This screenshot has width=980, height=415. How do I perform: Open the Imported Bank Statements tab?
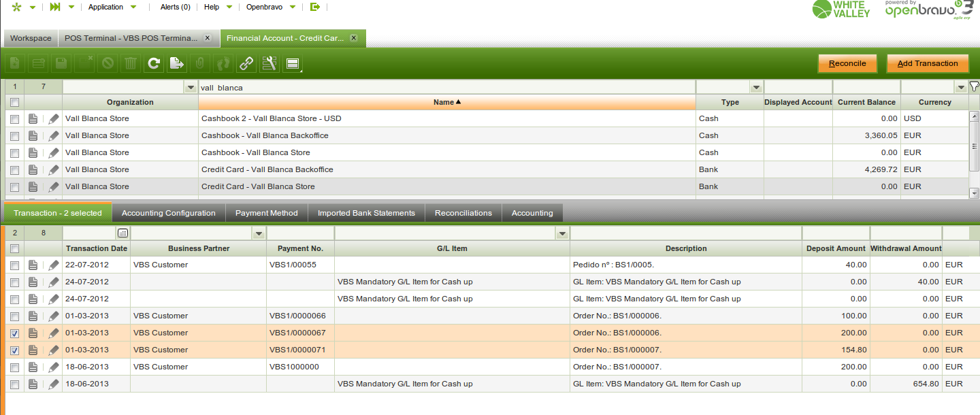pos(366,213)
